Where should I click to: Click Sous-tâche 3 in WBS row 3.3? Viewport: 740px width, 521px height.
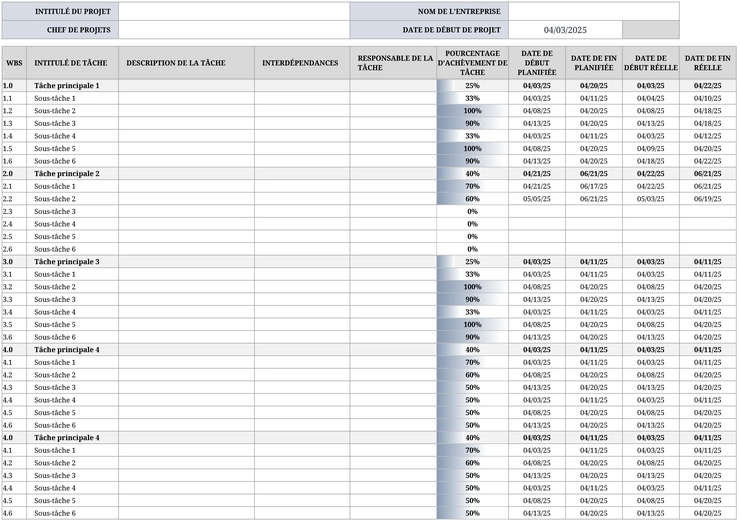point(55,299)
